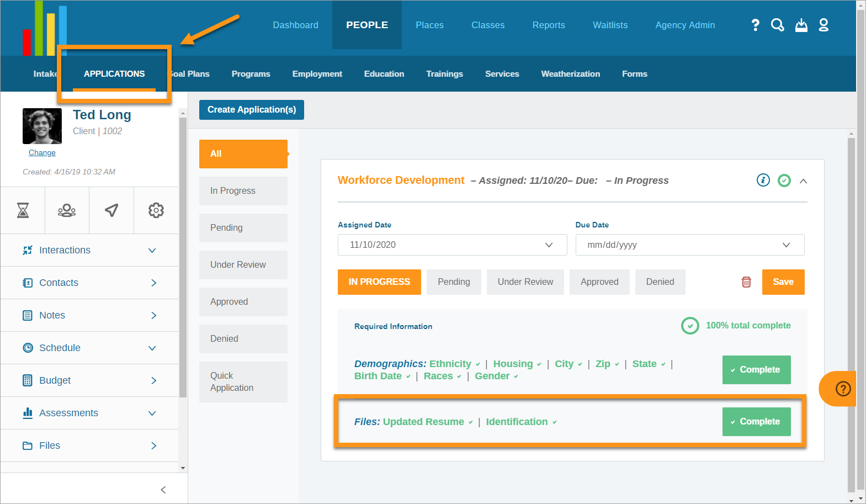This screenshot has width=866, height=504.
Task: Set status to In Progress
Action: [x=379, y=282]
